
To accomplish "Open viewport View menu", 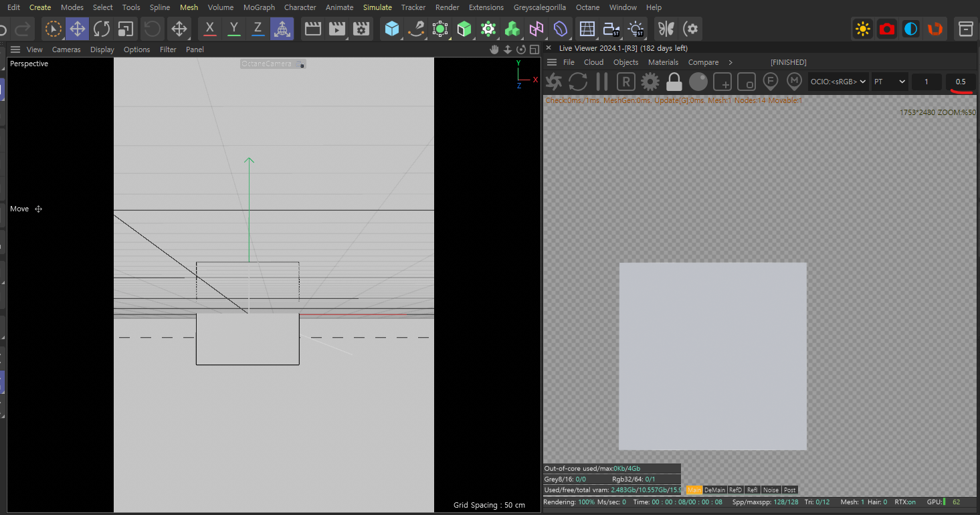I will 35,49.
